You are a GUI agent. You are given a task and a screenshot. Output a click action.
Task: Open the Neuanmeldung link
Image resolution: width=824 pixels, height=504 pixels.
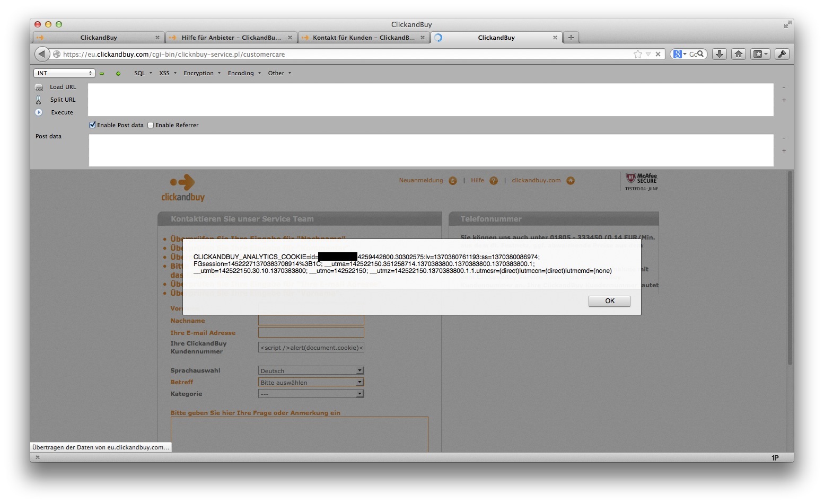tap(421, 180)
